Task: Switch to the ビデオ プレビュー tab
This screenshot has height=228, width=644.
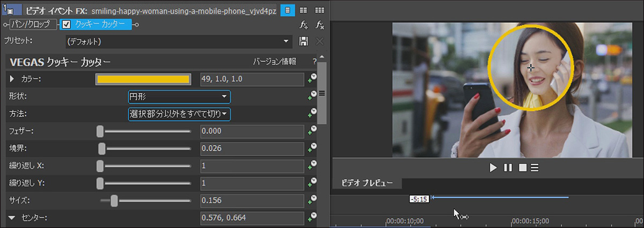Action: tap(367, 183)
